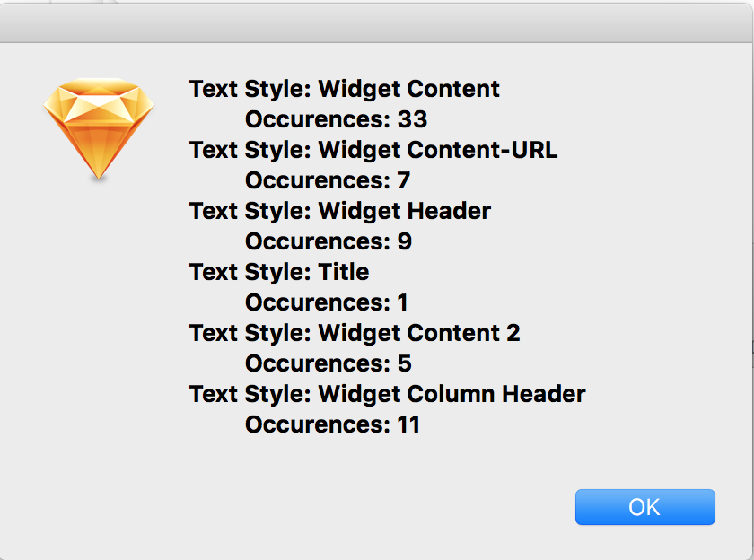Click the 'Occurences: 33' line

click(x=336, y=119)
